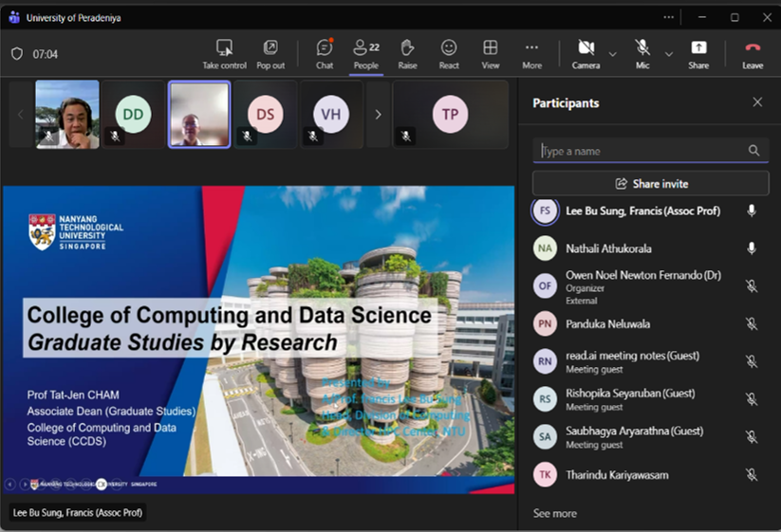
Task: Open the Chat panel
Action: [x=325, y=54]
